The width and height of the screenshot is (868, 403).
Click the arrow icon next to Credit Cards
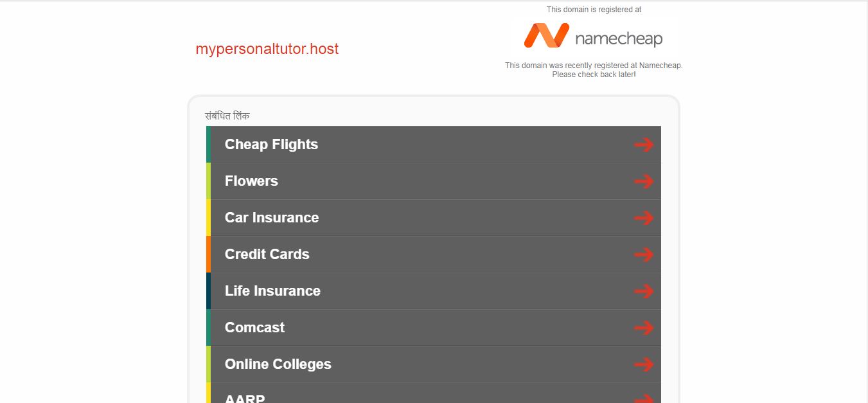tap(643, 255)
